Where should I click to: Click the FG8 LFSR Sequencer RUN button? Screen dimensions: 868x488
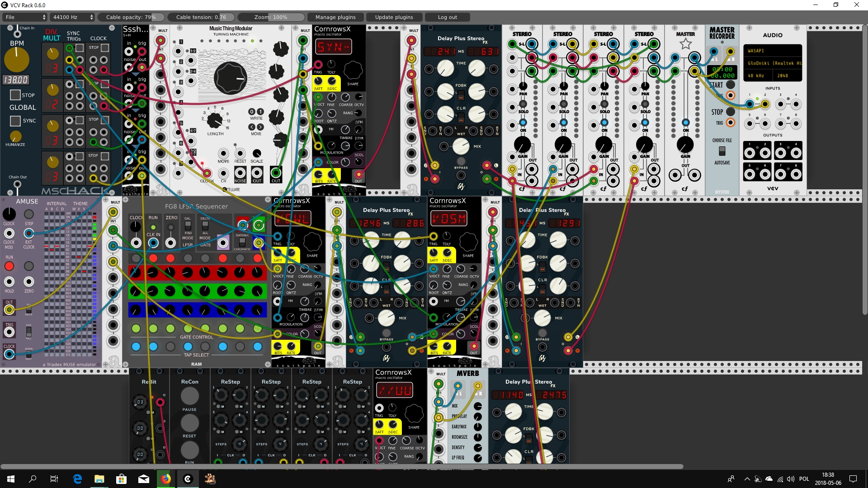coord(153,227)
